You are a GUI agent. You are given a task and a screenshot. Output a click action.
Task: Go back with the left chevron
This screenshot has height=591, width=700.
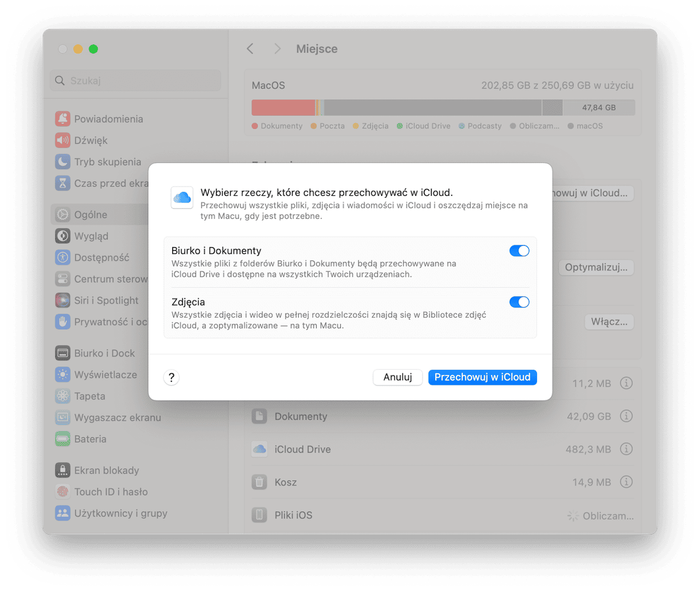coord(250,49)
